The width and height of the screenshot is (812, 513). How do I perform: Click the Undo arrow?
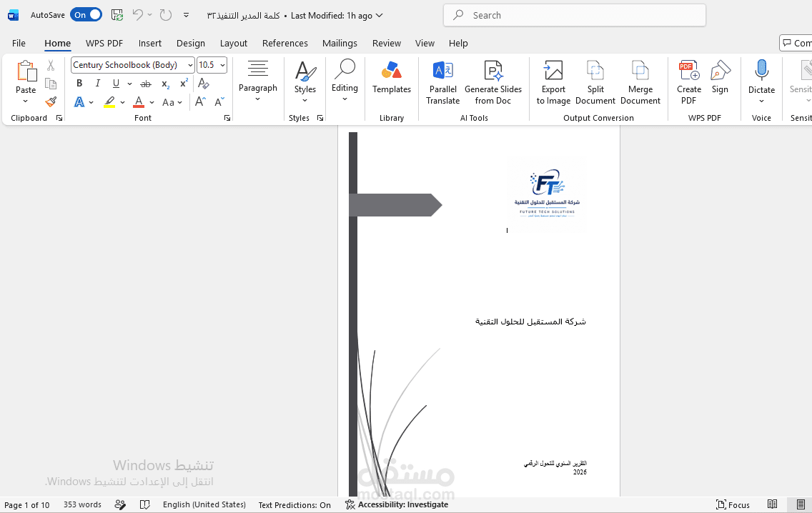(137, 15)
